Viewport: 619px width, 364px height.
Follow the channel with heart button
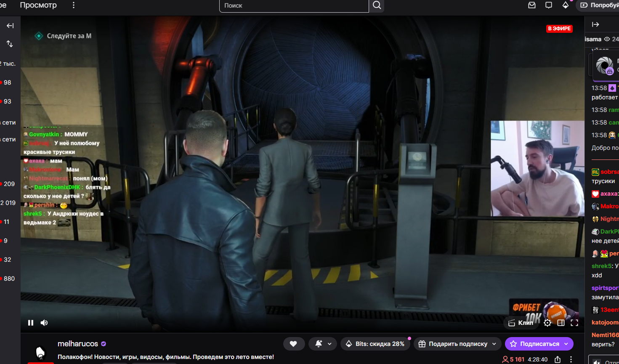tap(294, 344)
